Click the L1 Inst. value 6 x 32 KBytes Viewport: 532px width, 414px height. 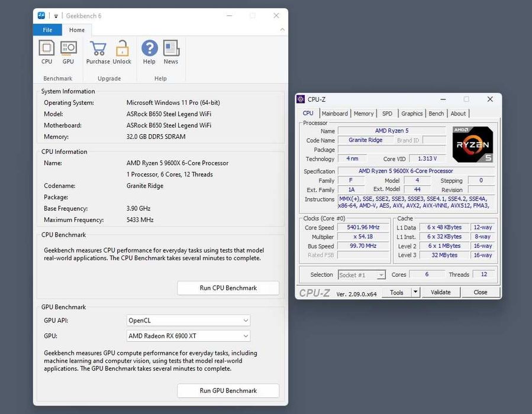444,237
